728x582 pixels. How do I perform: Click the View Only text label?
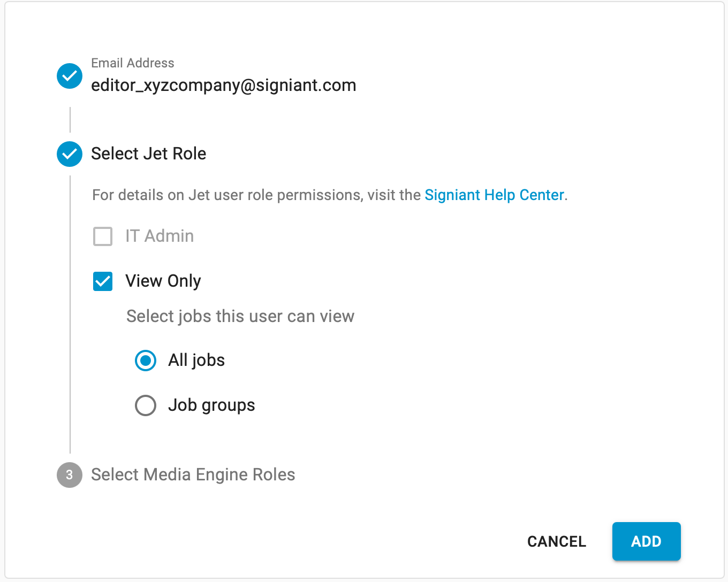coord(163,281)
